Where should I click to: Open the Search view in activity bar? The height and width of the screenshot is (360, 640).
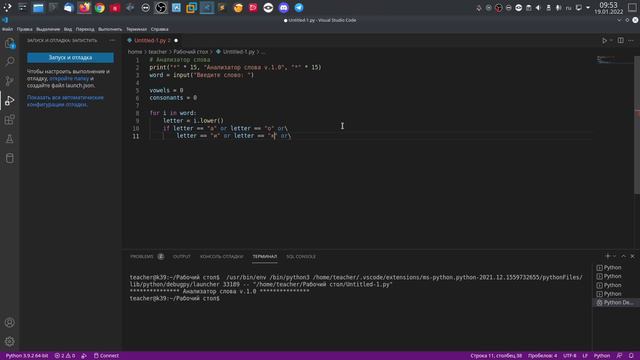(9, 62)
